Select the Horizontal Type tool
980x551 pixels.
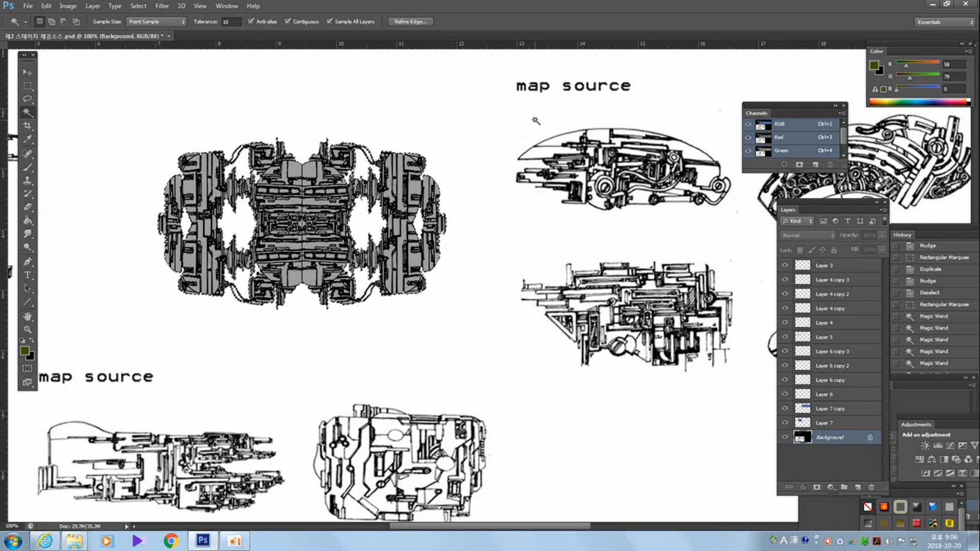pos(28,275)
